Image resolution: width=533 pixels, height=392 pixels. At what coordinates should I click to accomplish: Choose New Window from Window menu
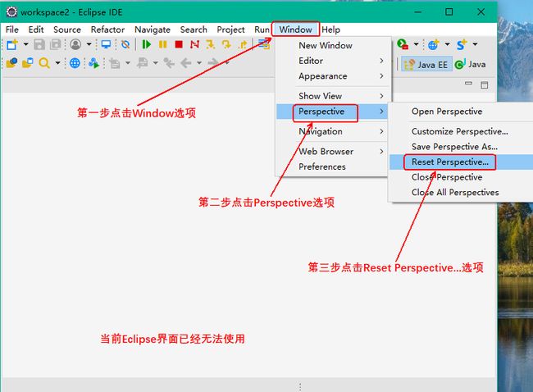coord(333,45)
